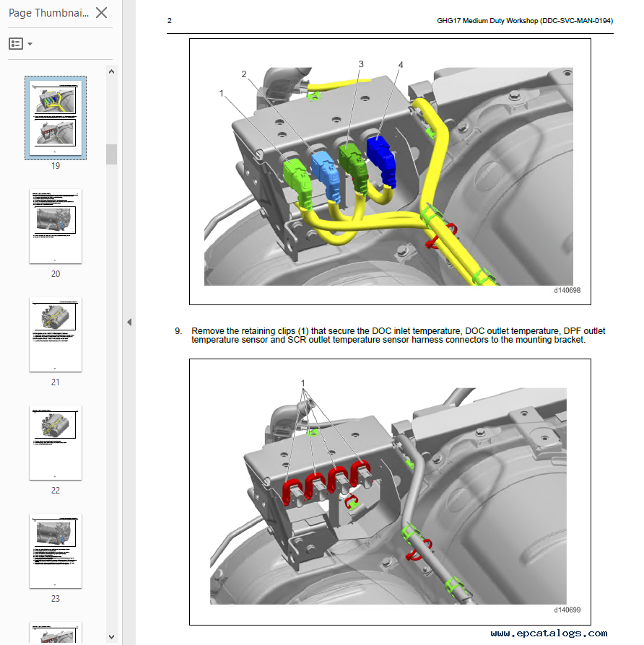This screenshot has height=645, width=644.
Task: Click the Page Thumbnails panel title
Action: tap(48, 13)
